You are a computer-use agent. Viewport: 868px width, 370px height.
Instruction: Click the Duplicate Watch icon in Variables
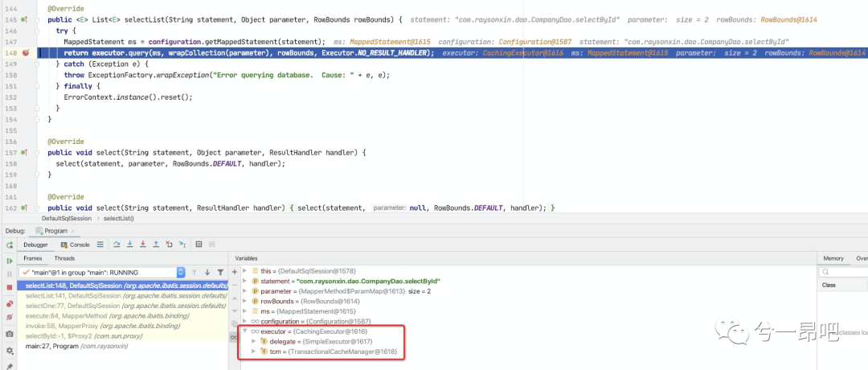tap(234, 323)
